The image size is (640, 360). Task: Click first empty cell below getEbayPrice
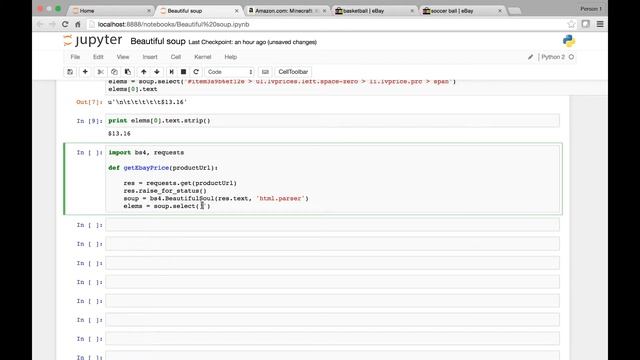(x=332, y=225)
